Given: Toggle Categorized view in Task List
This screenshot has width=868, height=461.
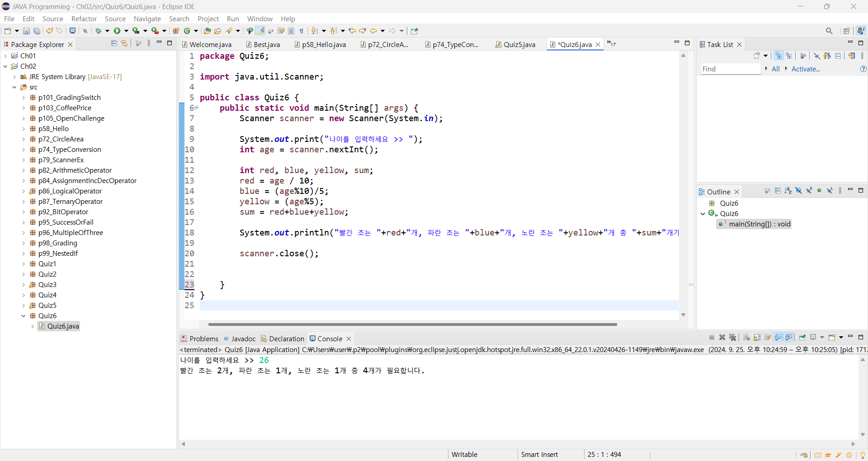Looking at the screenshot, I should pyautogui.click(x=778, y=56).
